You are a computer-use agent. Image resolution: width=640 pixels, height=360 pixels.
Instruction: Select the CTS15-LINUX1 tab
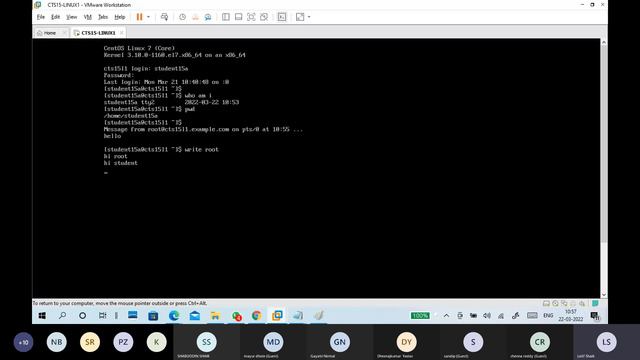pyautogui.click(x=98, y=33)
